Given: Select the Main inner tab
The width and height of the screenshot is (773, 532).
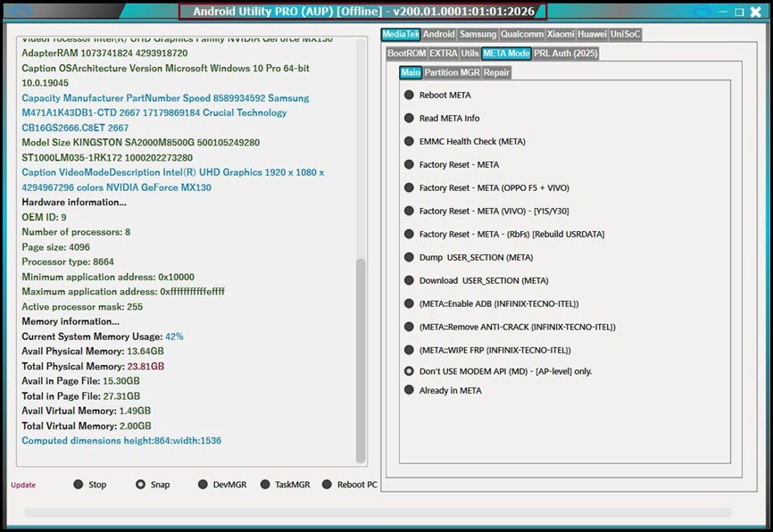Looking at the screenshot, I should (x=411, y=72).
